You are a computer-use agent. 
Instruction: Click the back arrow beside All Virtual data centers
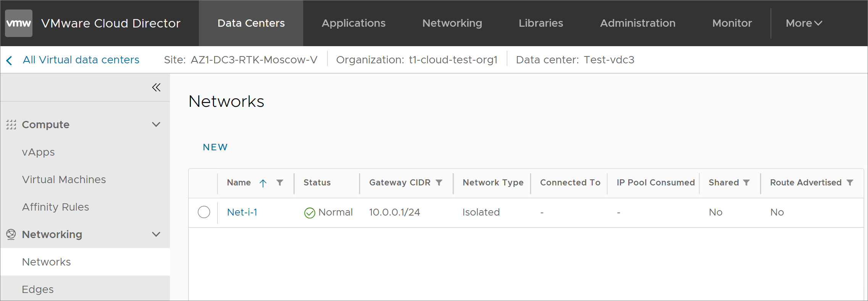(10, 60)
